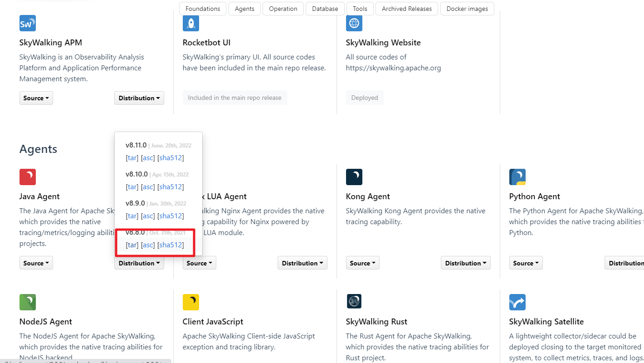Open Nginx LUA Agent Distribution dropdown
644x363 pixels.
(302, 263)
